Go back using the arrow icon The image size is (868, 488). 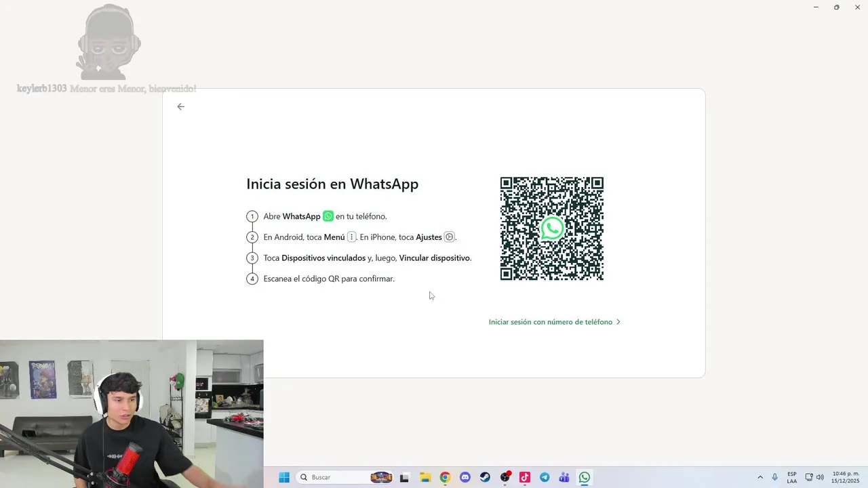[180, 106]
